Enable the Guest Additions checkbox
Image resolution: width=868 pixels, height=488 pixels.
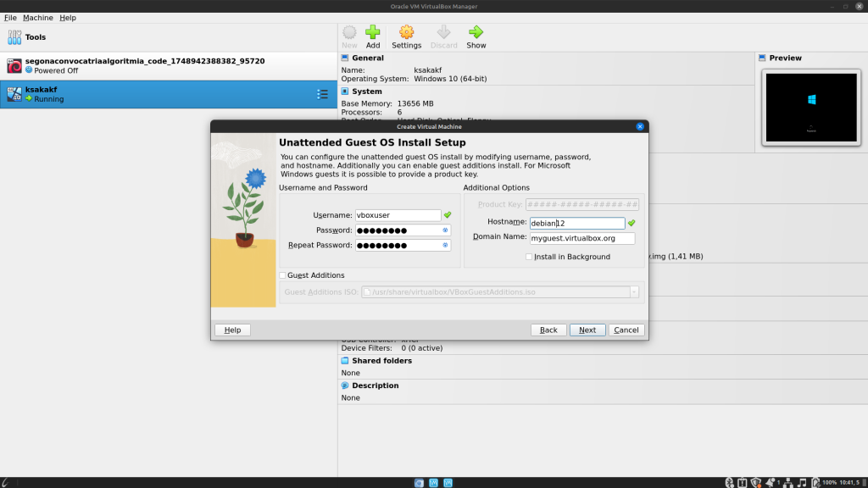[x=282, y=275]
